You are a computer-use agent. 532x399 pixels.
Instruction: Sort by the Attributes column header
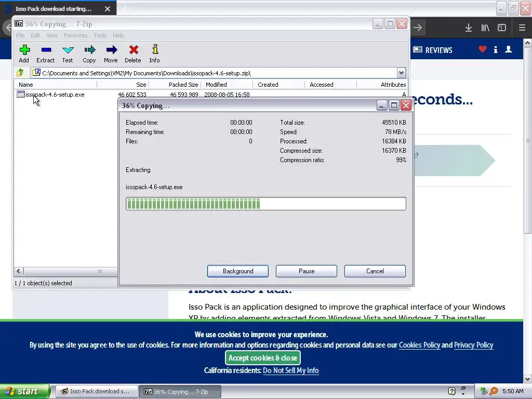tap(382, 85)
